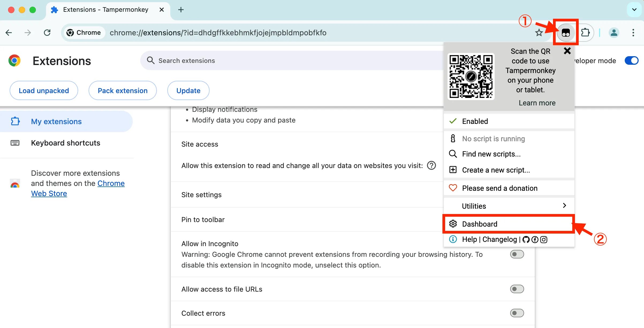Screen dimensions: 644x328
Task: Toggle Developer mode switch
Action: click(x=631, y=61)
